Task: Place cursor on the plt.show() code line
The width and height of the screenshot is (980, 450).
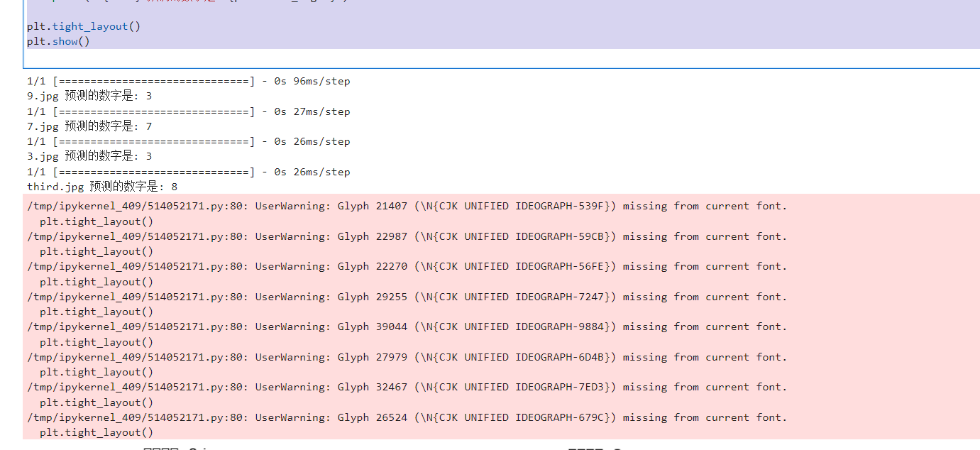Action: coord(58,41)
